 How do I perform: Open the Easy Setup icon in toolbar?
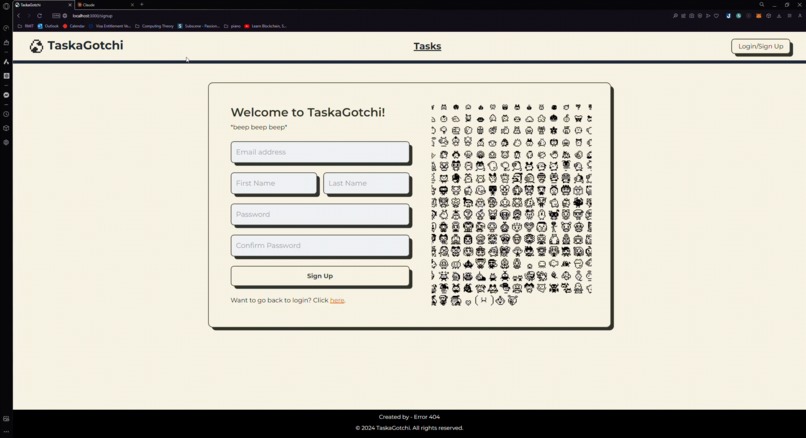(x=790, y=16)
